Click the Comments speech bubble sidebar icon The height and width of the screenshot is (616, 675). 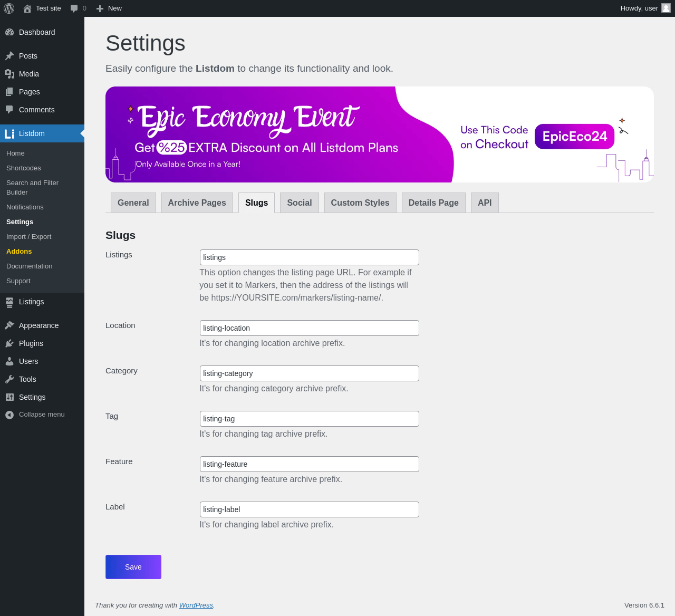(9, 110)
